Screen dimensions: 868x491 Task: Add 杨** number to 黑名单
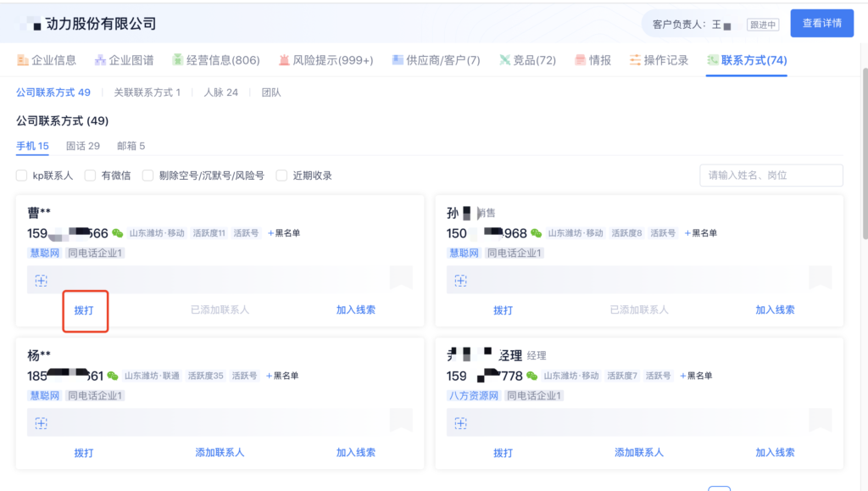tap(283, 376)
